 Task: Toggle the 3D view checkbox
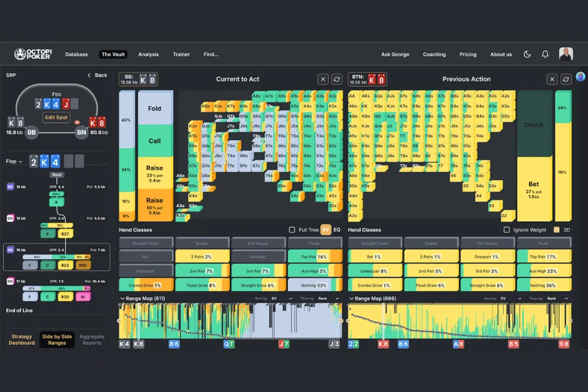pyautogui.click(x=557, y=230)
